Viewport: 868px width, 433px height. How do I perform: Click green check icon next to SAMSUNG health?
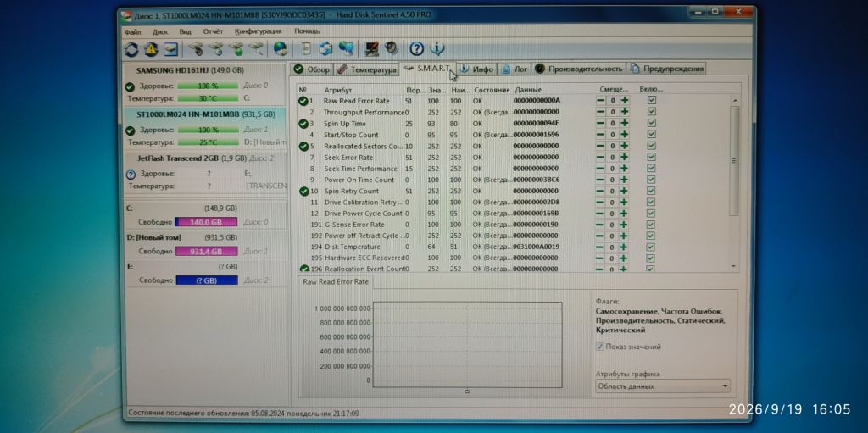coord(130,86)
